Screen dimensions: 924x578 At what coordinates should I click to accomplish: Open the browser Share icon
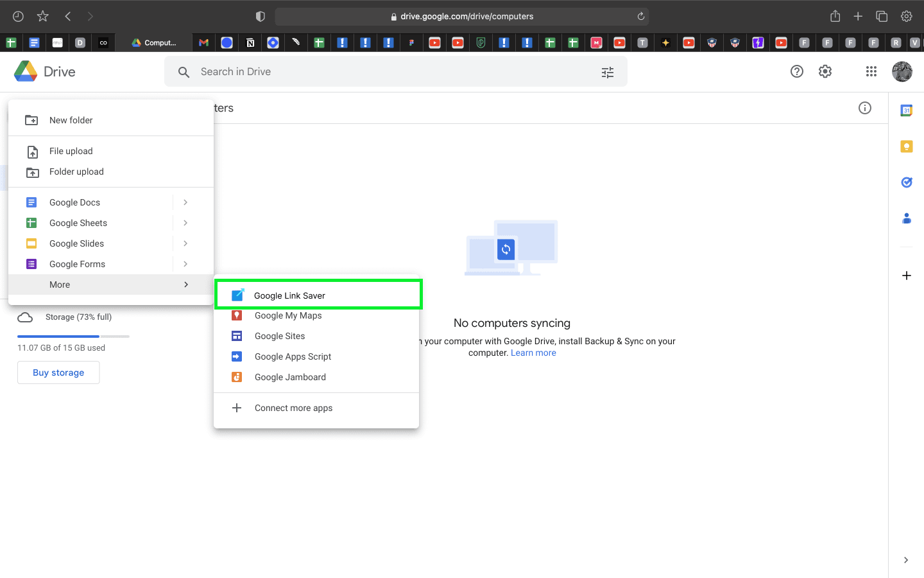[835, 17]
